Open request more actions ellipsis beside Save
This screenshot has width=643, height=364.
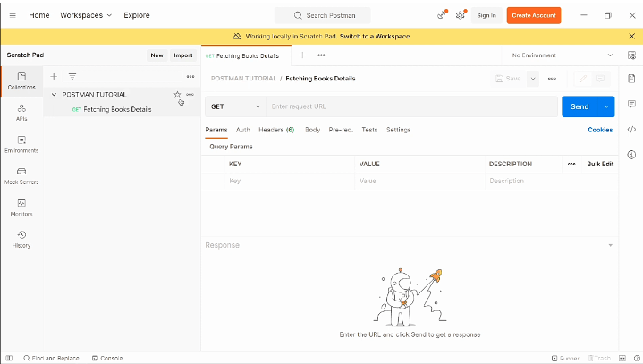click(x=552, y=79)
